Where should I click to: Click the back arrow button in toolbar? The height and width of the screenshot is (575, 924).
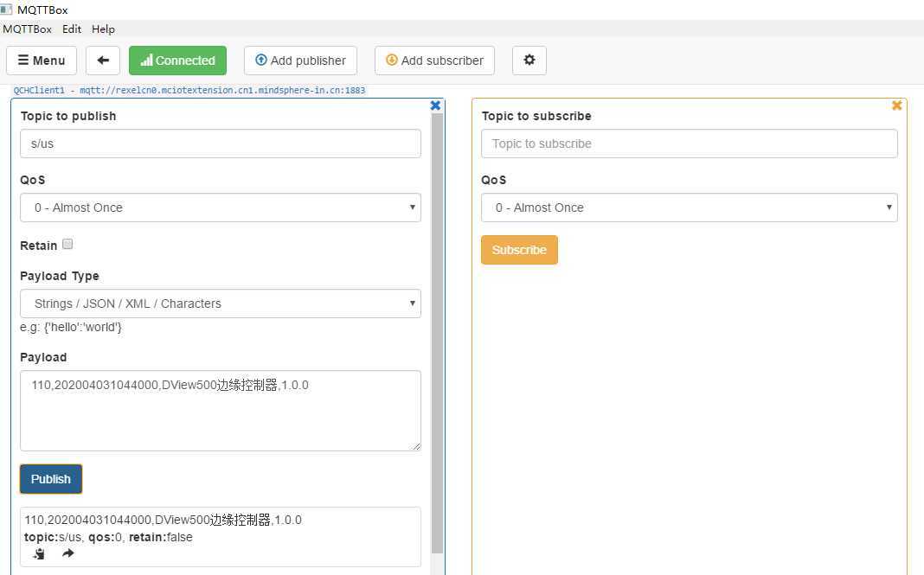102,61
